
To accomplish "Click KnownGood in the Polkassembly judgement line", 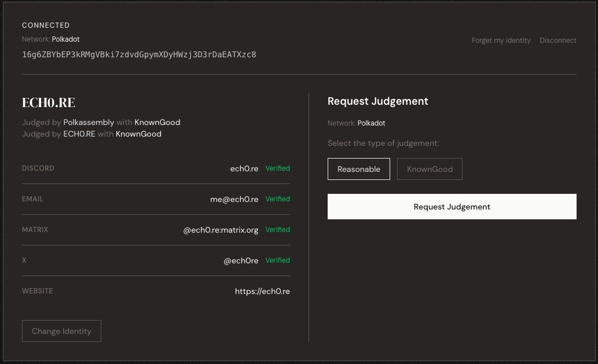I will 157,122.
